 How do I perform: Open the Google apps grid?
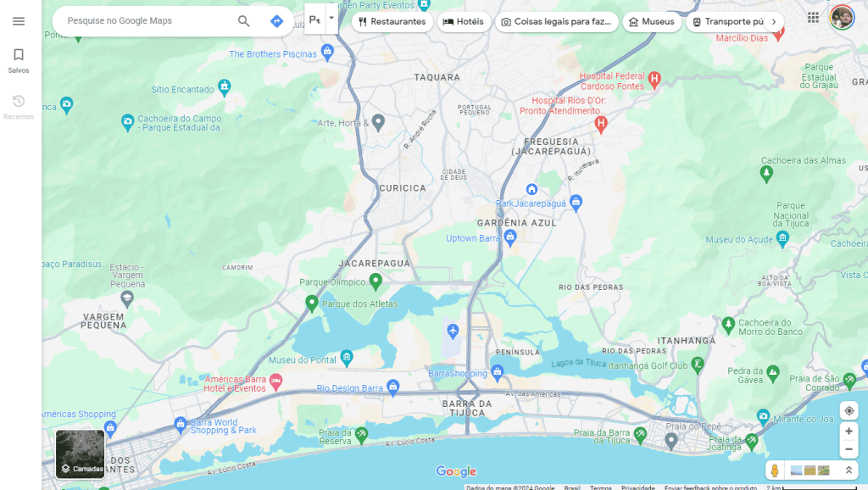(x=813, y=18)
